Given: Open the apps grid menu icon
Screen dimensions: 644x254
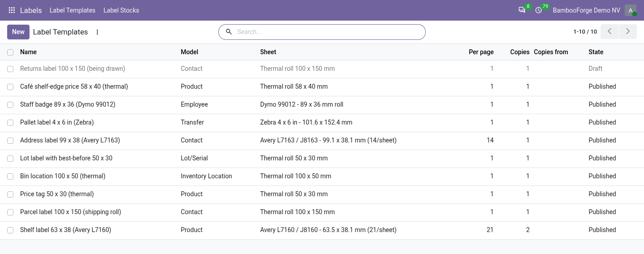Looking at the screenshot, I should 12,10.
